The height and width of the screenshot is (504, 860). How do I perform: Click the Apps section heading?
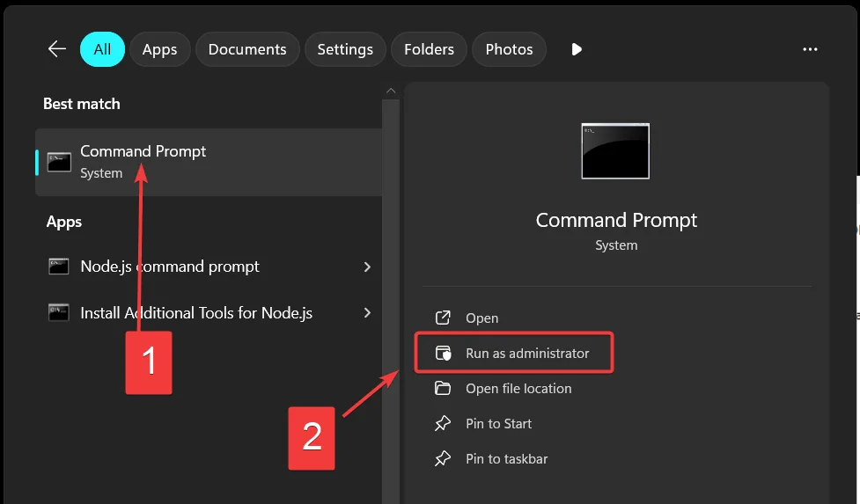(x=64, y=222)
